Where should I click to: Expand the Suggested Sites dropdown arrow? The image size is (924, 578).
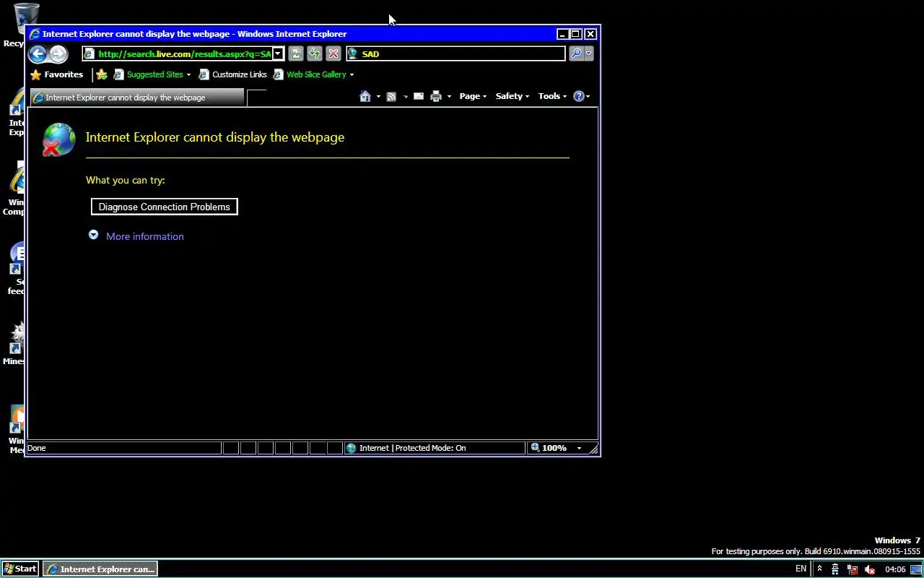pyautogui.click(x=188, y=74)
